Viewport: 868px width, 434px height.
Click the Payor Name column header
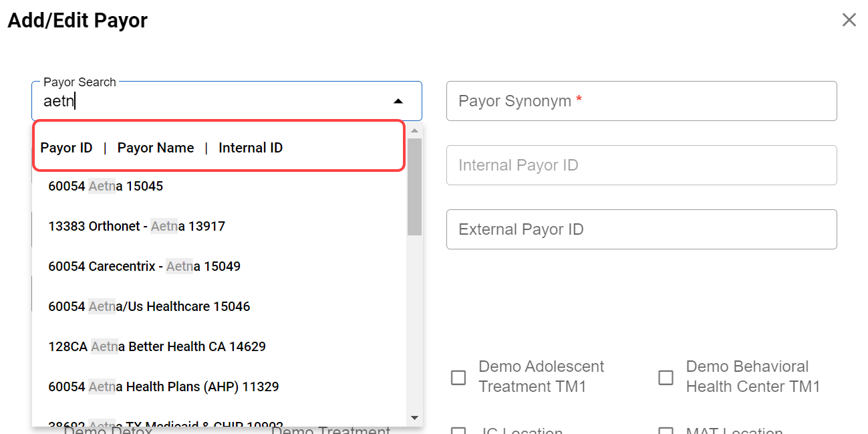tap(156, 148)
